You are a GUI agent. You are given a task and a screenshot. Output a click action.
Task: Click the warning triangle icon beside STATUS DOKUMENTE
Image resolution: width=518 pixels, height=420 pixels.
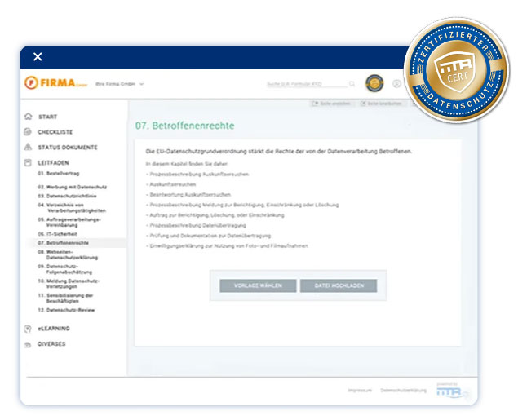[28, 147]
